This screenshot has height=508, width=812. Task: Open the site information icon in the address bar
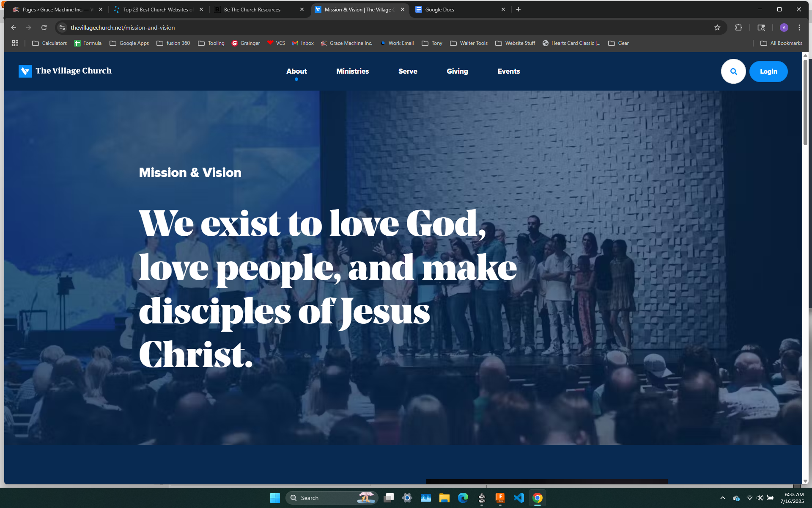62,28
